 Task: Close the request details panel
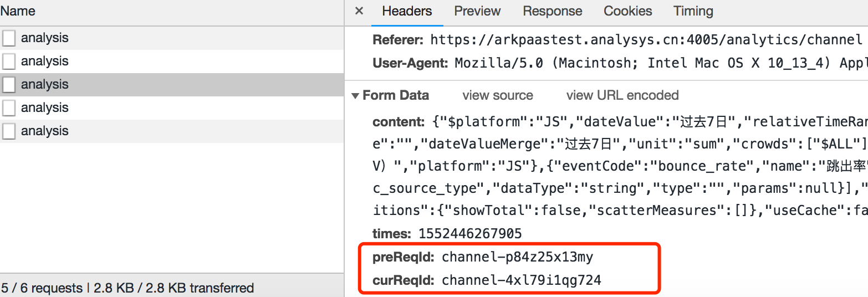click(359, 11)
